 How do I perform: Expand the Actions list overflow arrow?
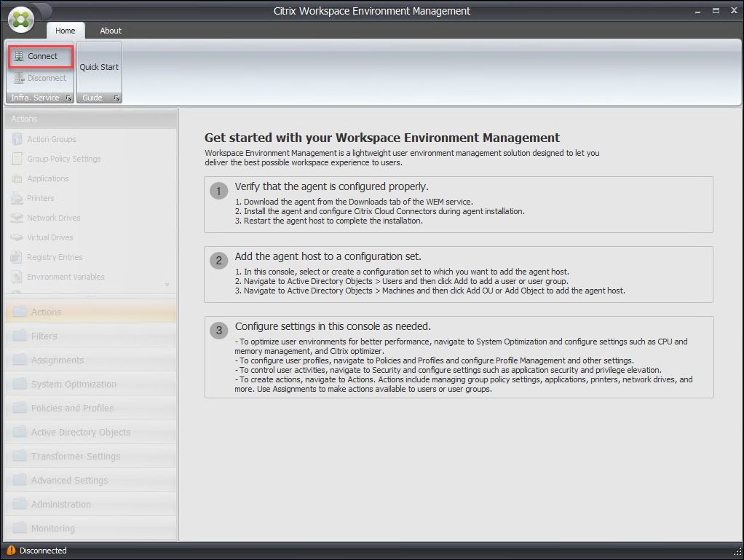(167, 285)
